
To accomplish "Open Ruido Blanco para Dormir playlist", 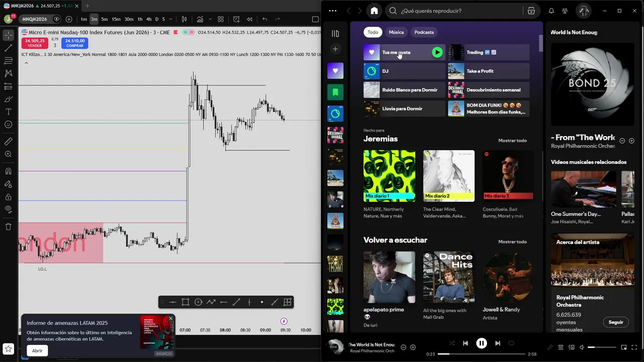I will point(404,90).
